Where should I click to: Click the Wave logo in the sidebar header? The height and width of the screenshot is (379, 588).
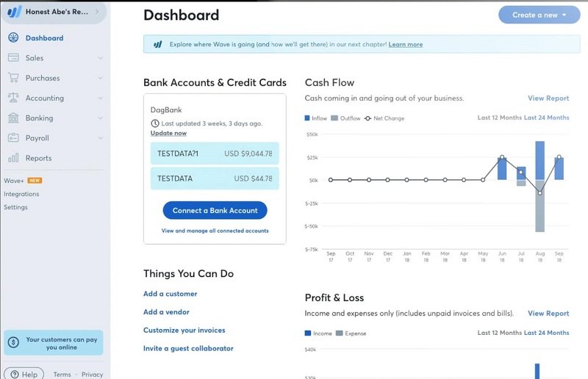click(14, 12)
